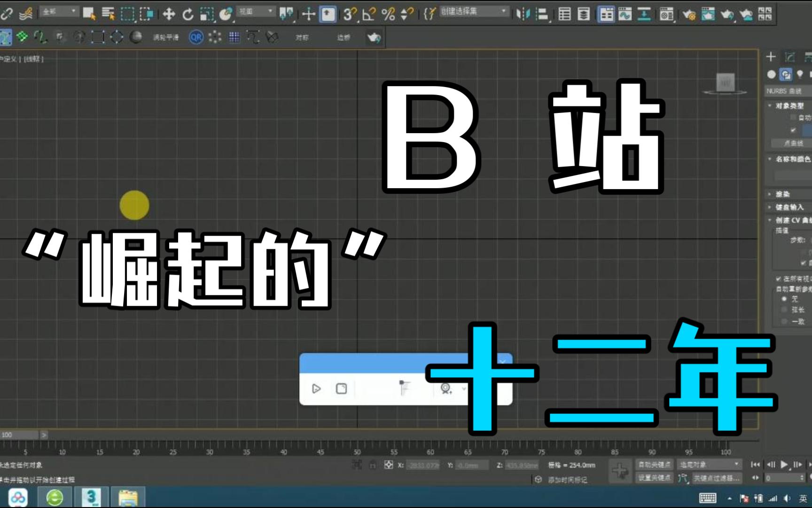
Task: Click 边桥 in the ribbon
Action: [x=344, y=37]
